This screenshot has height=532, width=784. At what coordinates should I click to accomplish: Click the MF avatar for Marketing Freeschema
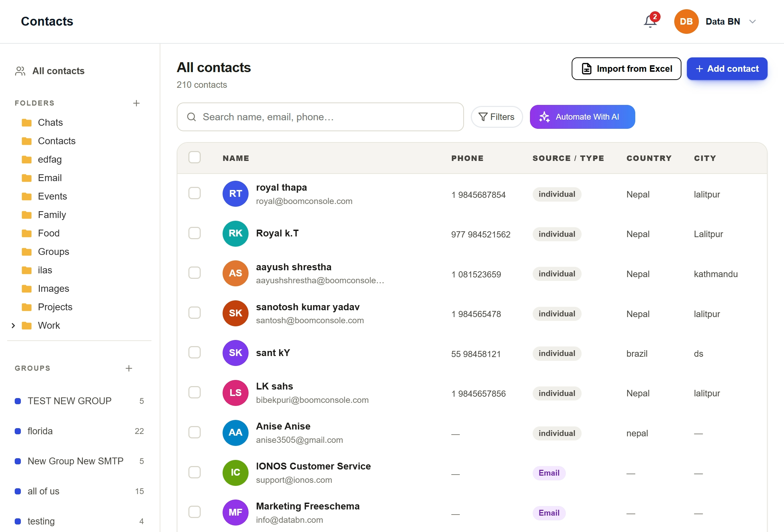tap(236, 513)
